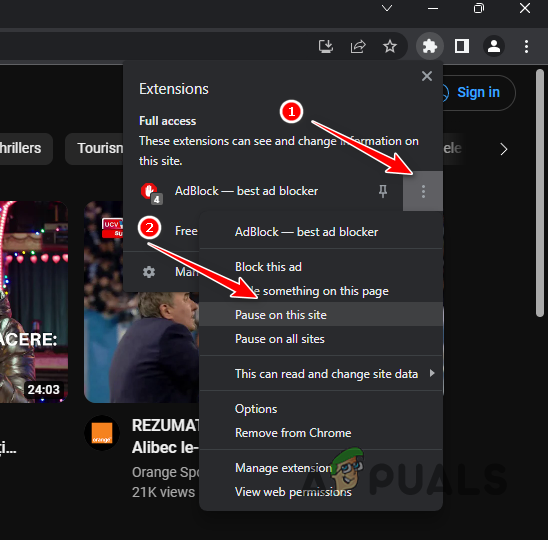
Task: Click the Orange channel avatar
Action: tap(102, 433)
